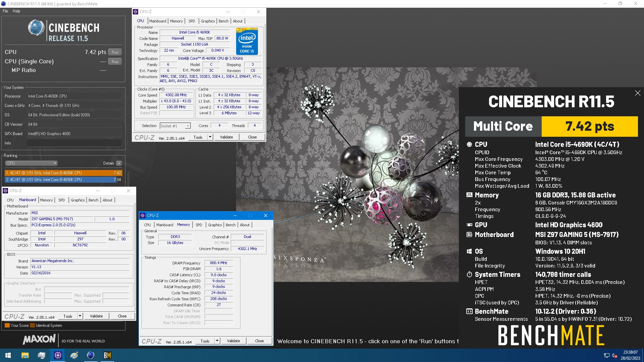Open the Socket #1 selection dropdown

click(175, 126)
